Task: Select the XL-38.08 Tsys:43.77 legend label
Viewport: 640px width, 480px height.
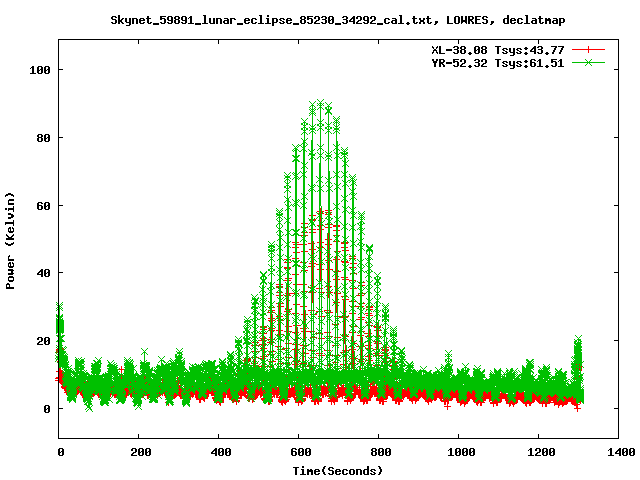Action: 498,50
